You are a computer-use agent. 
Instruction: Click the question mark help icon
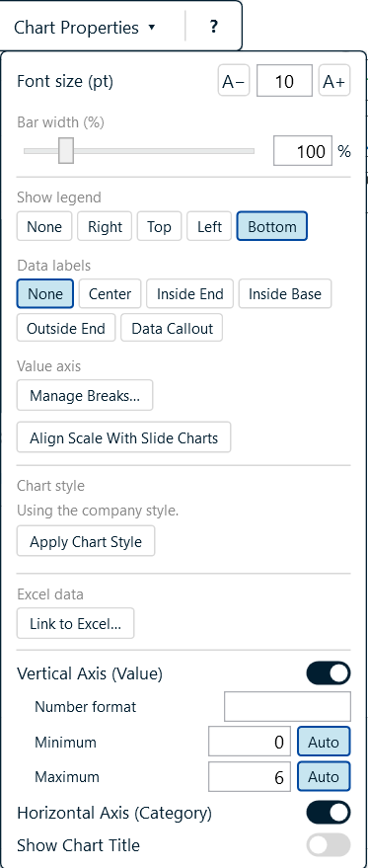coord(214,27)
